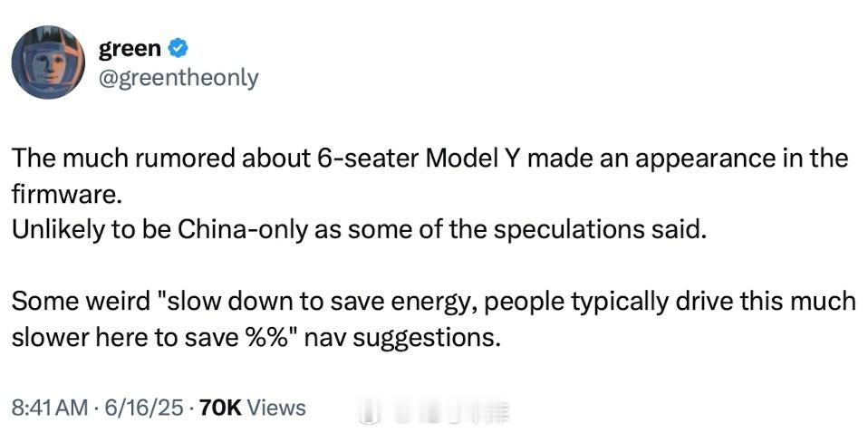Open the astronaut profile avatar
The image size is (868, 433).
point(48,63)
